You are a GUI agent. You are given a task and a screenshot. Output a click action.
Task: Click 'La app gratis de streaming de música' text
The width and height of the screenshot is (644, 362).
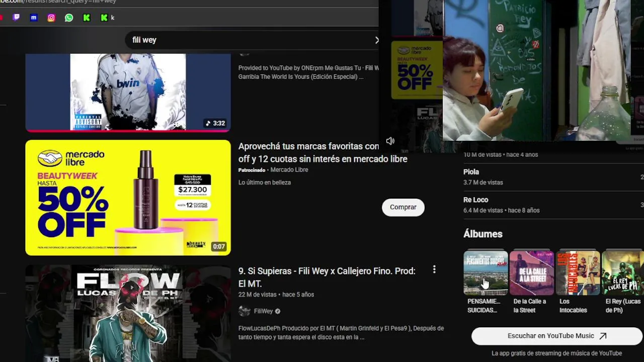pyautogui.click(x=556, y=353)
